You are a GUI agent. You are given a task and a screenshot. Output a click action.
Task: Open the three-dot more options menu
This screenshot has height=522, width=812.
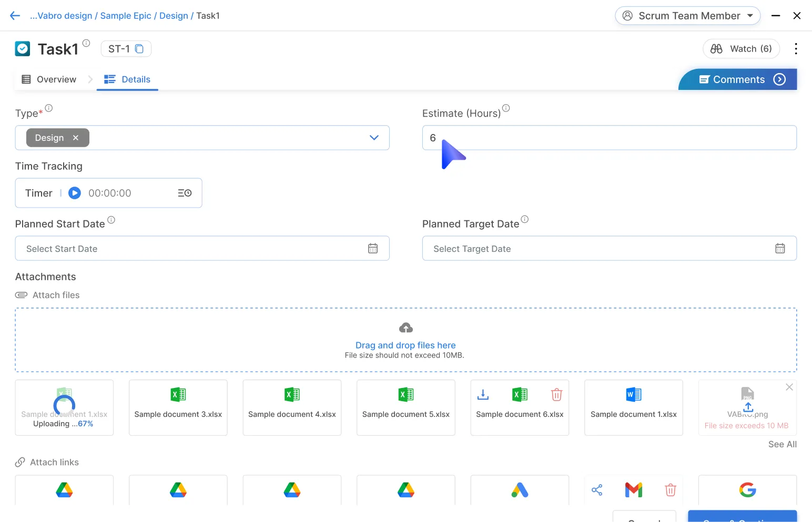[x=796, y=49]
